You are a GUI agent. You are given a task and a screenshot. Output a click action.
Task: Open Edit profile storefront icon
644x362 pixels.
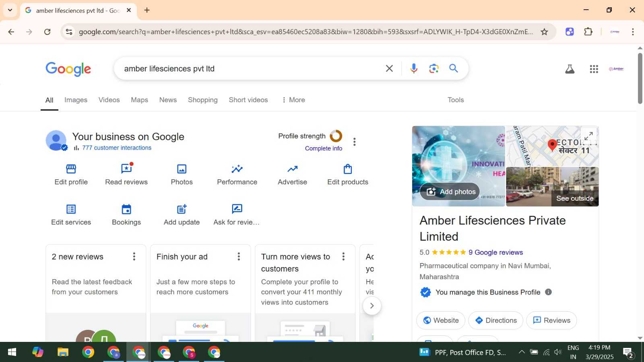coord(71,169)
